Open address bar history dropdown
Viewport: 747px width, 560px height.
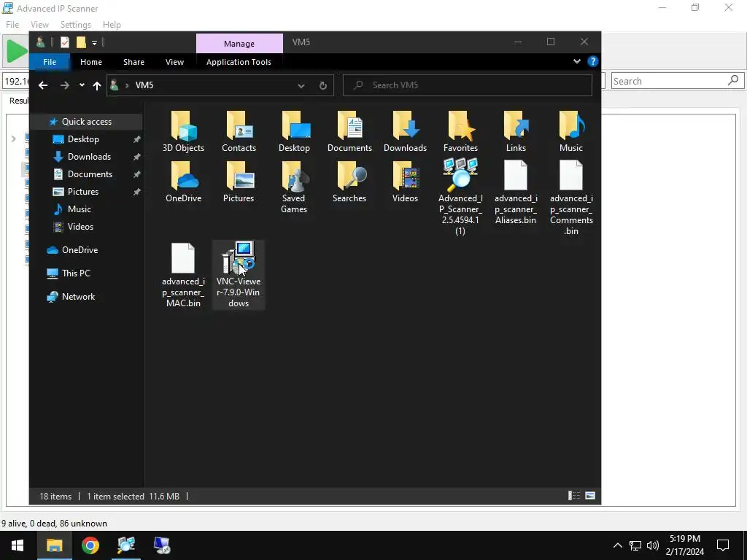301,86
